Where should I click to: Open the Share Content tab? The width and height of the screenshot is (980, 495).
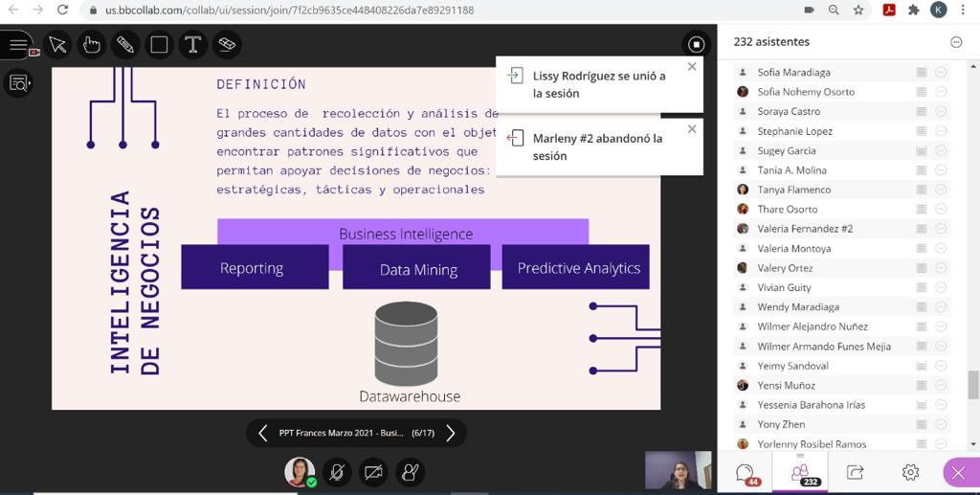pos(855,472)
